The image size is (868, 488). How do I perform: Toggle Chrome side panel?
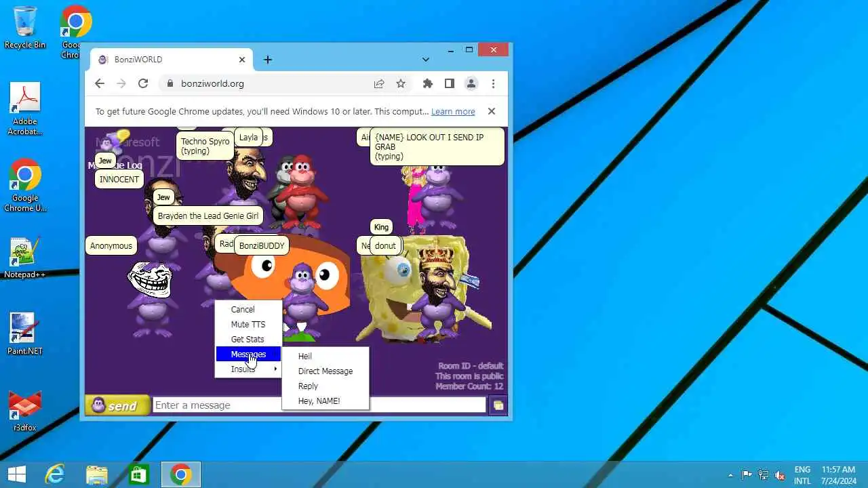pyautogui.click(x=449, y=83)
